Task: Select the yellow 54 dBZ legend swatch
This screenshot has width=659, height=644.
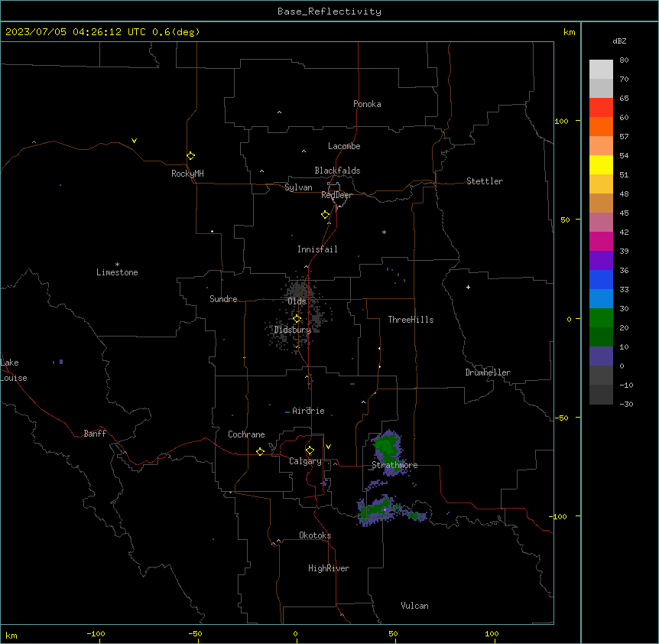Action: [x=601, y=164]
